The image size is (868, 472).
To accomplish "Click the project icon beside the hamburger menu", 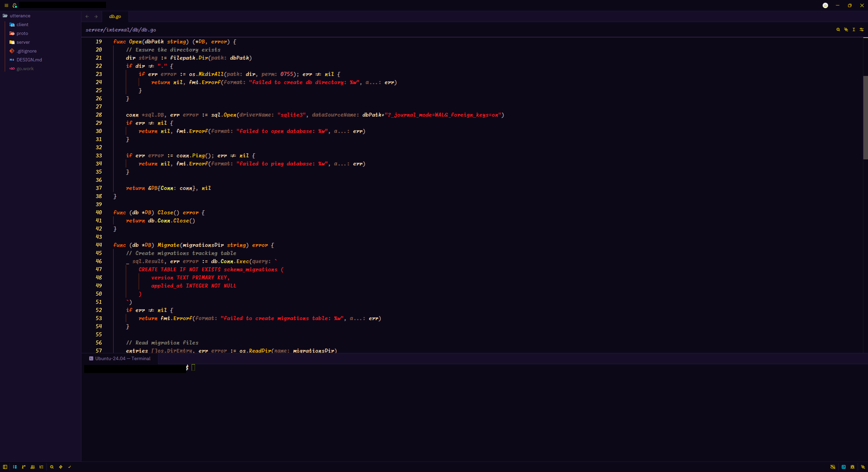I will pos(15,5).
